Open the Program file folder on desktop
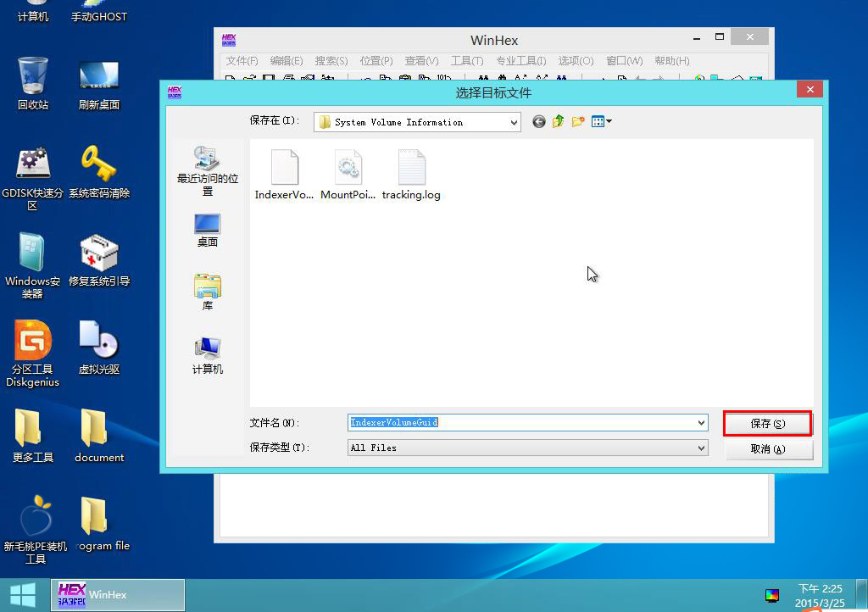This screenshot has height=612, width=868. (x=103, y=524)
